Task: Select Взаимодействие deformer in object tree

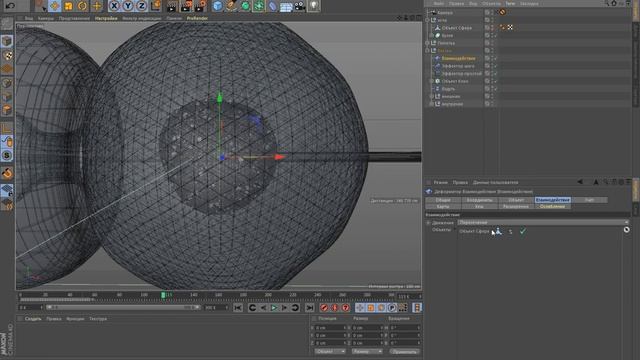Action: point(458,58)
